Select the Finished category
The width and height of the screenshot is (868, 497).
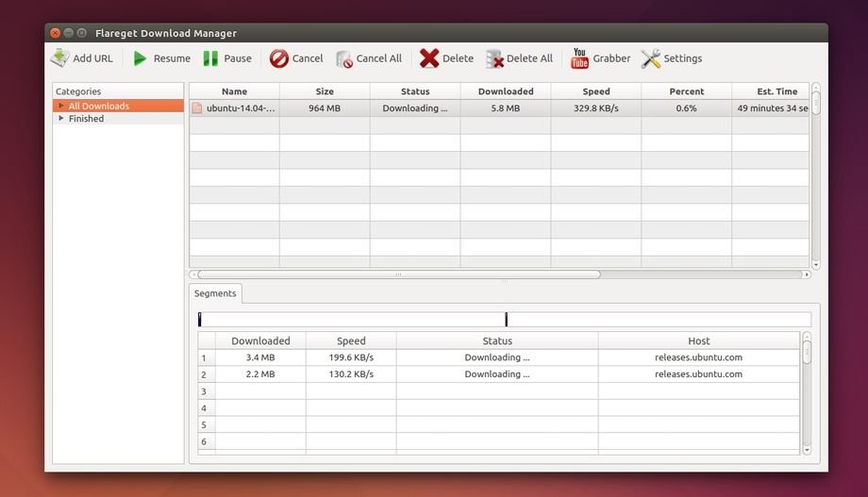click(x=86, y=119)
